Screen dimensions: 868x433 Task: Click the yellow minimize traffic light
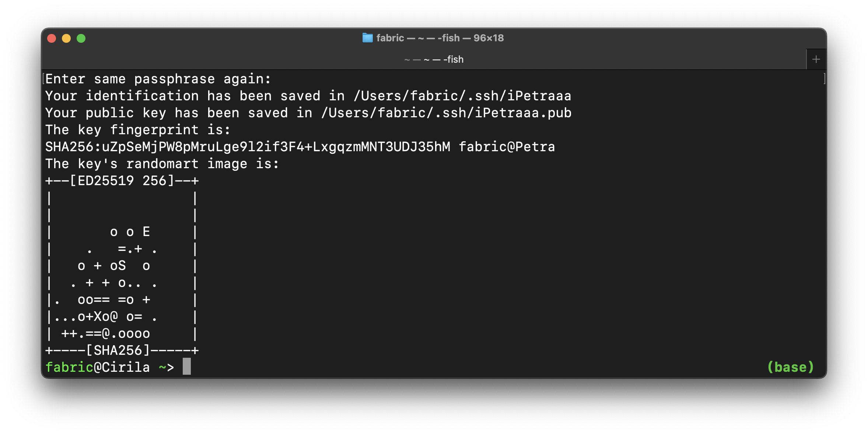[66, 38]
